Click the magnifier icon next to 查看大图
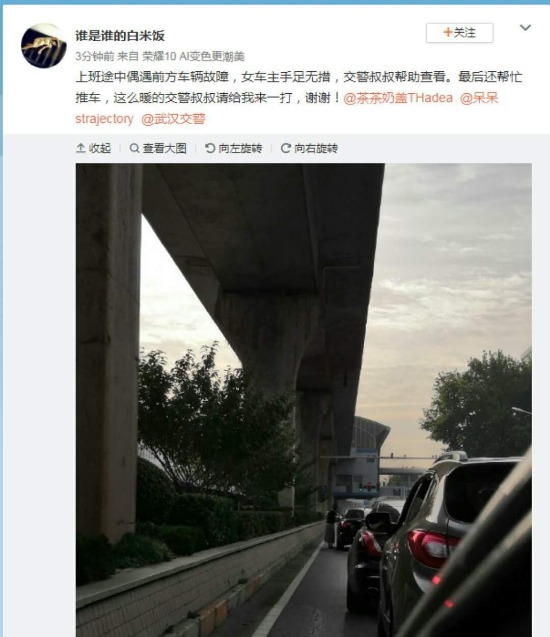Viewport: 550px width, 637px height. coord(134,148)
